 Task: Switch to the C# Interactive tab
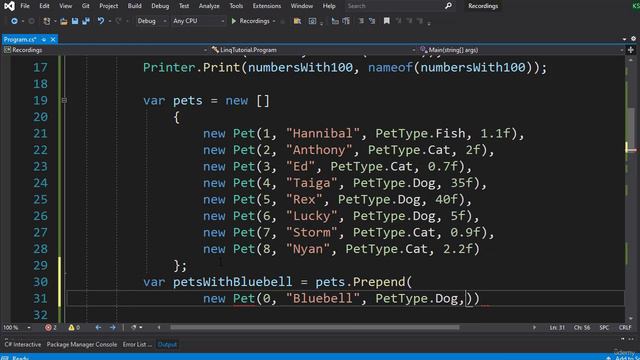(x=23, y=344)
